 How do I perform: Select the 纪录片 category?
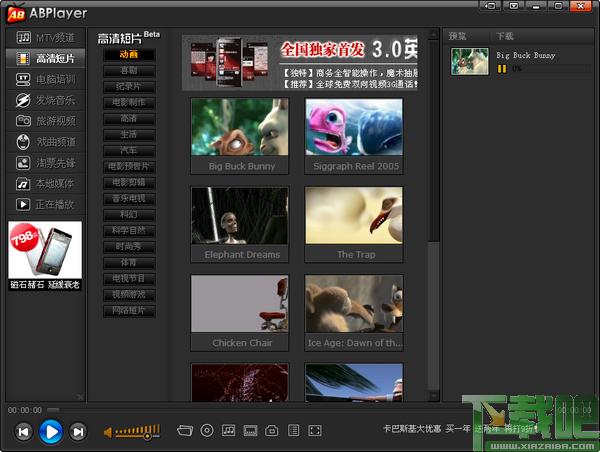(129, 86)
